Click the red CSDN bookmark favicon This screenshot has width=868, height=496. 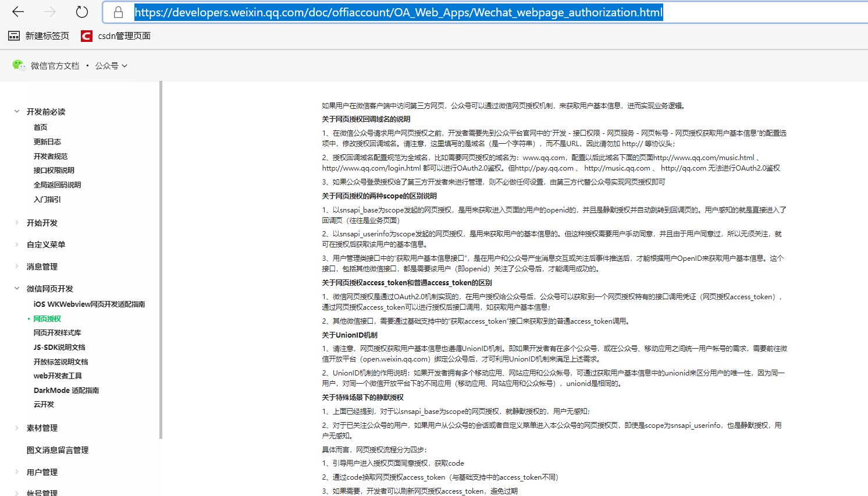click(87, 36)
